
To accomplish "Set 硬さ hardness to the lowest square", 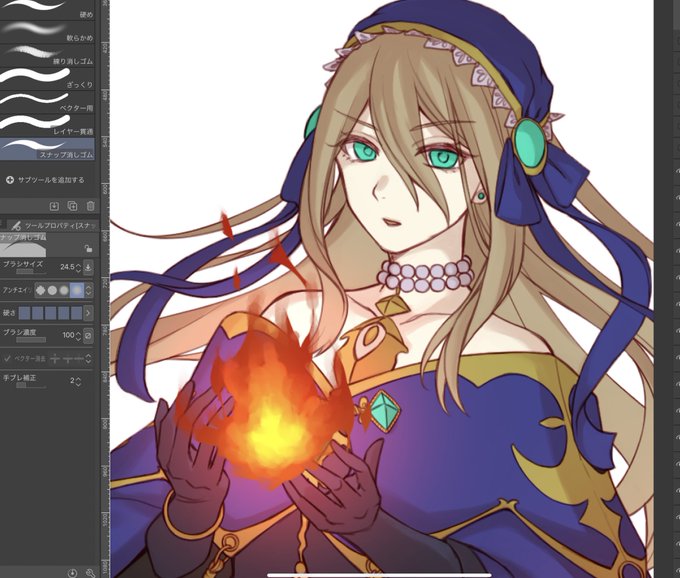I will 25,312.
